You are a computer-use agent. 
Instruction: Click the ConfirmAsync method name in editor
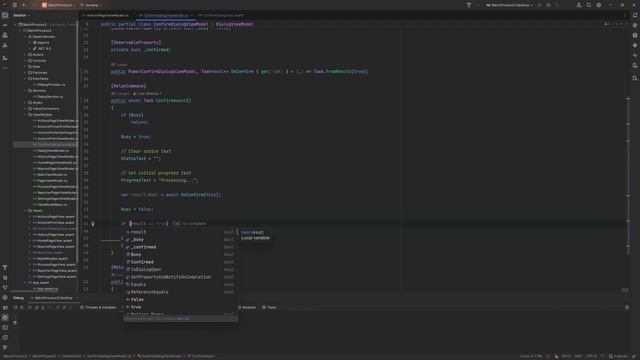[172, 100]
